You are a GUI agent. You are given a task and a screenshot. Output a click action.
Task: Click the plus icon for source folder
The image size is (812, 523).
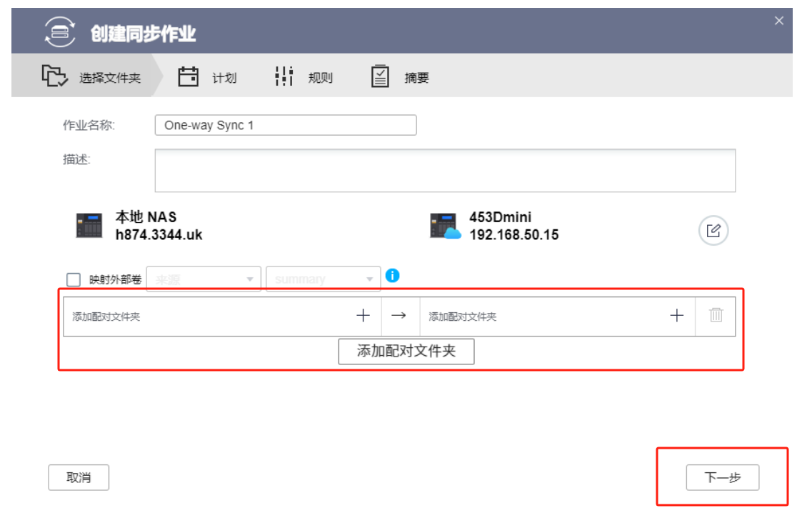pyautogui.click(x=364, y=316)
